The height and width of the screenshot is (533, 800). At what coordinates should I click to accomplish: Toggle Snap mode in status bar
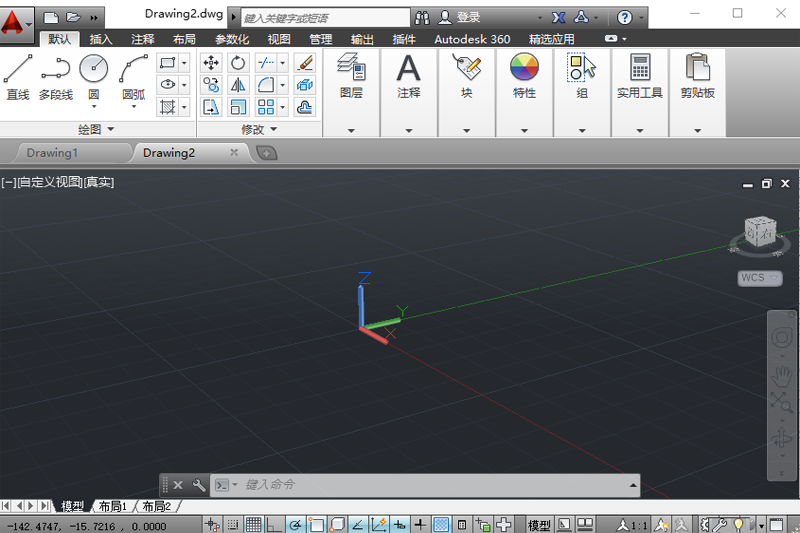coord(233,524)
